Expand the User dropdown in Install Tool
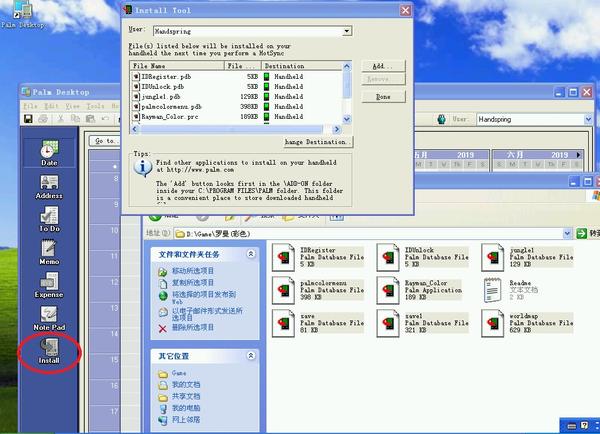The width and height of the screenshot is (600, 434). point(346,32)
